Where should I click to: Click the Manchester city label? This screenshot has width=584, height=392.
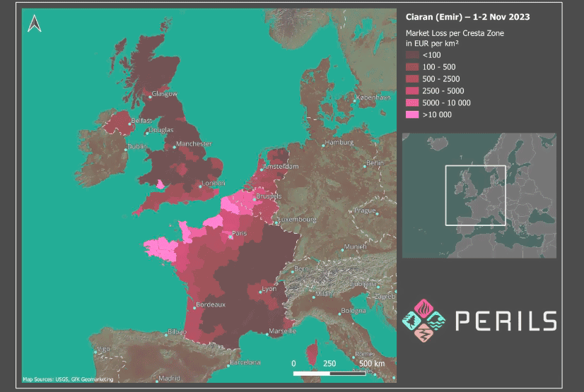(x=194, y=143)
